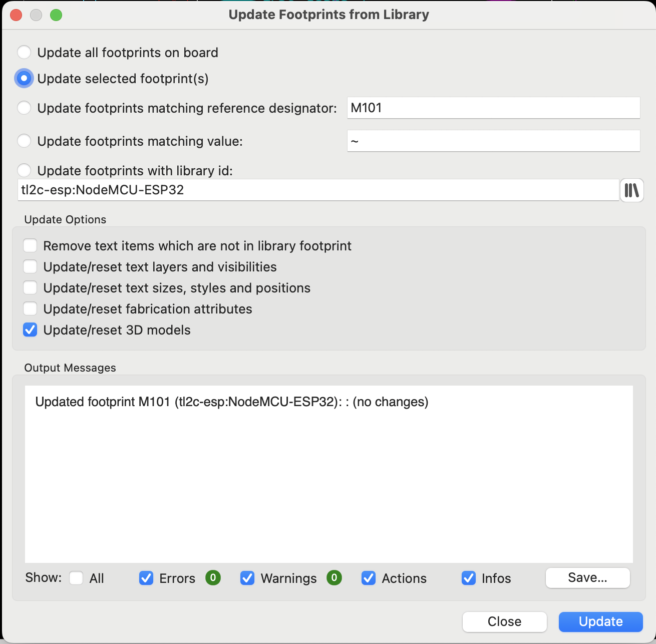Select update by matching reference designator

[x=24, y=108]
